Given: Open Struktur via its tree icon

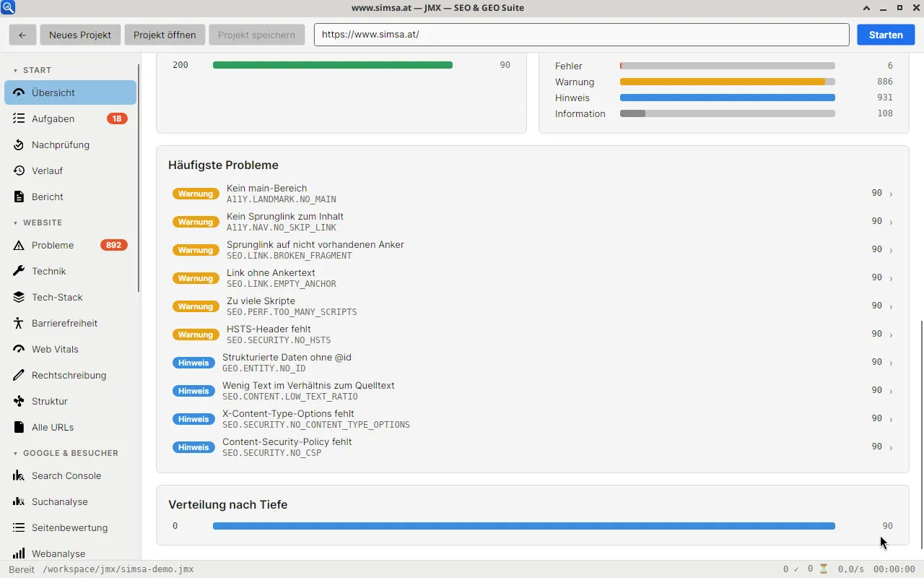Looking at the screenshot, I should click(x=19, y=401).
